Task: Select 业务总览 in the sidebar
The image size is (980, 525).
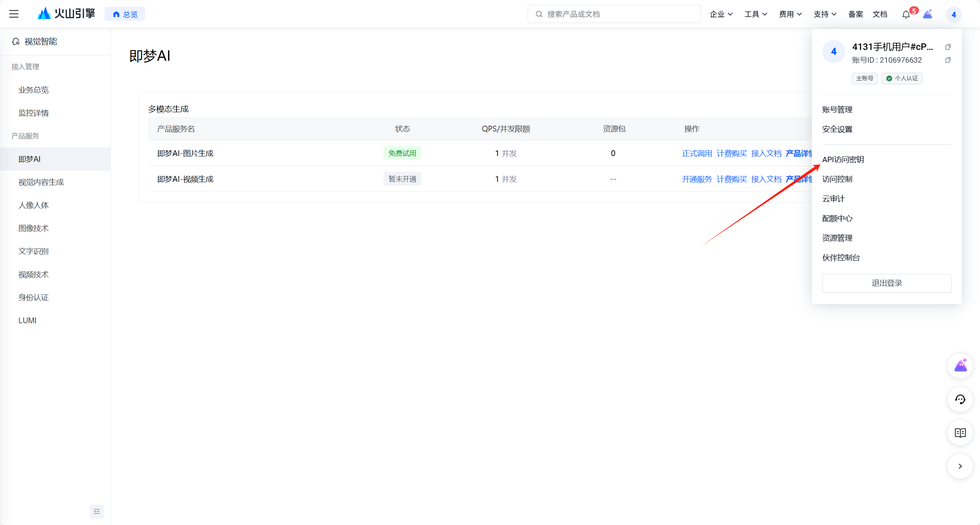Action: pos(33,90)
